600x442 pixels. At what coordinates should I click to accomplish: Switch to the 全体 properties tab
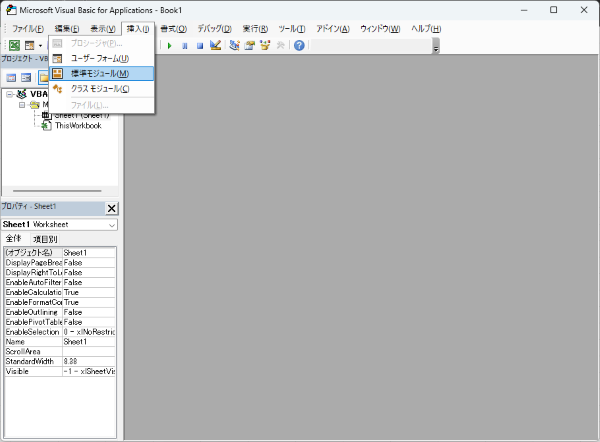click(13, 239)
